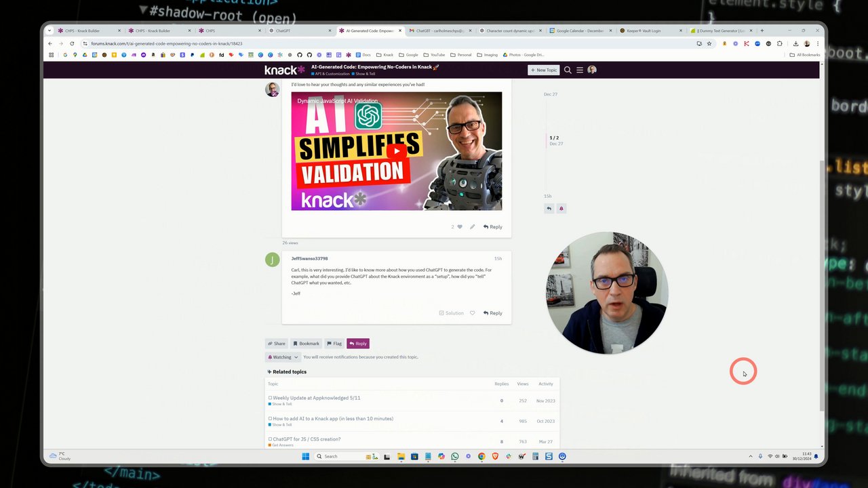Image resolution: width=868 pixels, height=488 pixels.
Task: Click the 15h timestamp on Jeff's post
Action: pos(498,258)
